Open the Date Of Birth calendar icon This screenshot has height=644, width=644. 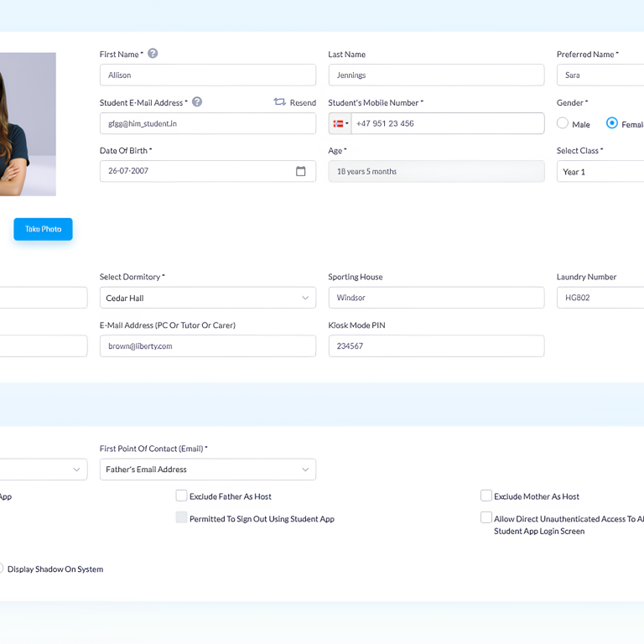pyautogui.click(x=301, y=171)
